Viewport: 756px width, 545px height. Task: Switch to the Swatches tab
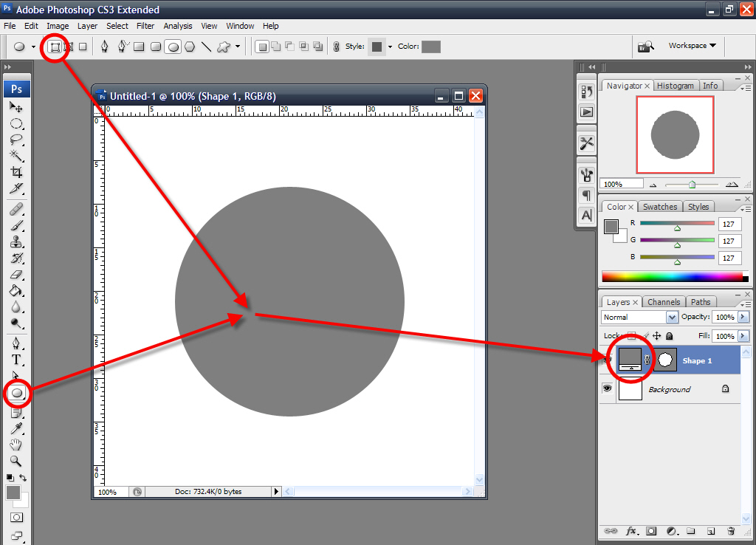(x=660, y=207)
